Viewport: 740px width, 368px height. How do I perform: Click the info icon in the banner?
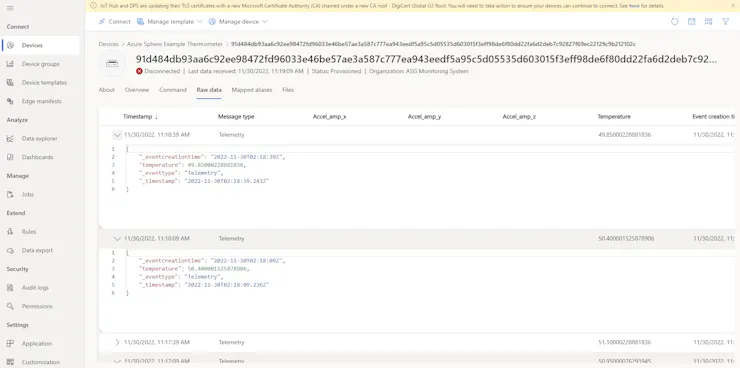92,6
